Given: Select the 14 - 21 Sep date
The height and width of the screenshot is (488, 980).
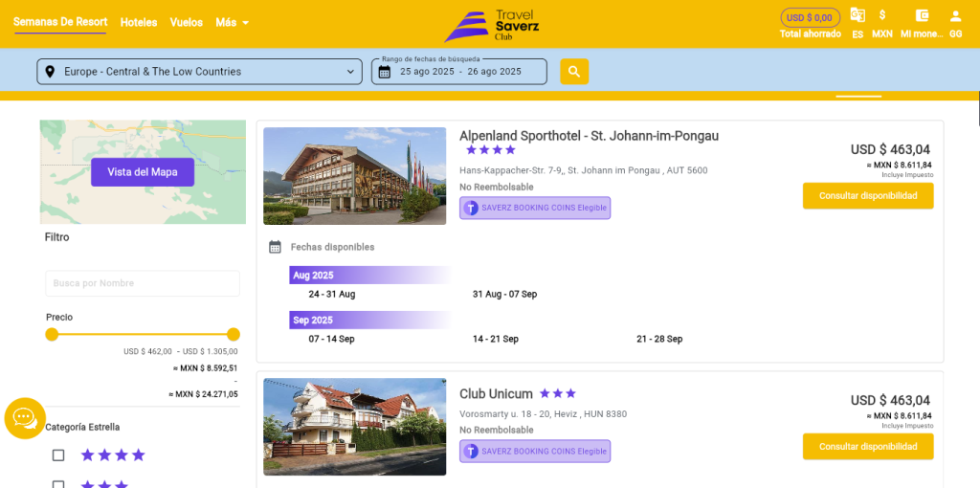Looking at the screenshot, I should [x=496, y=340].
